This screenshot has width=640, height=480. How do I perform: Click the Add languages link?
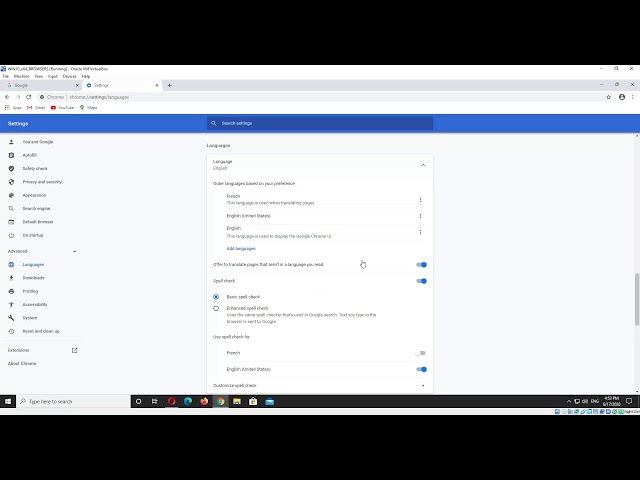241,249
